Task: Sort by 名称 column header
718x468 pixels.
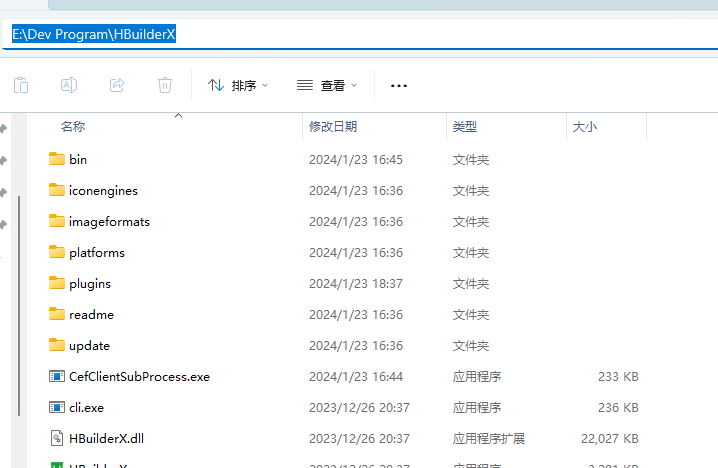Action: 73,126
